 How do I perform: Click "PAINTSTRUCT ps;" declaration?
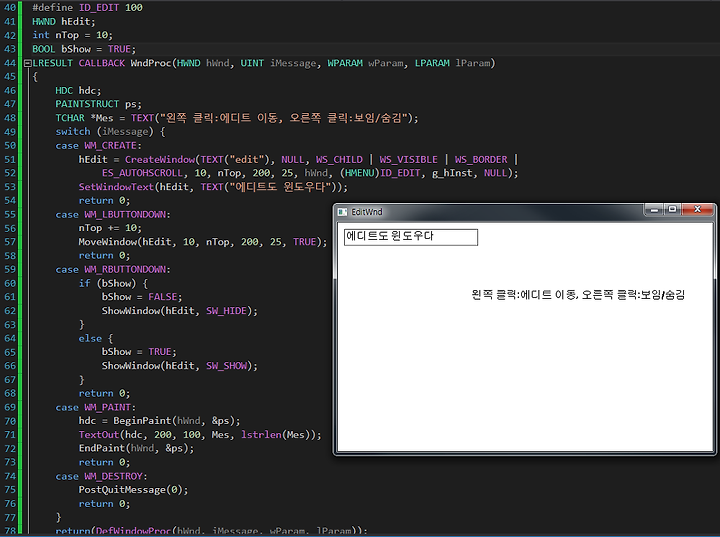98,104
